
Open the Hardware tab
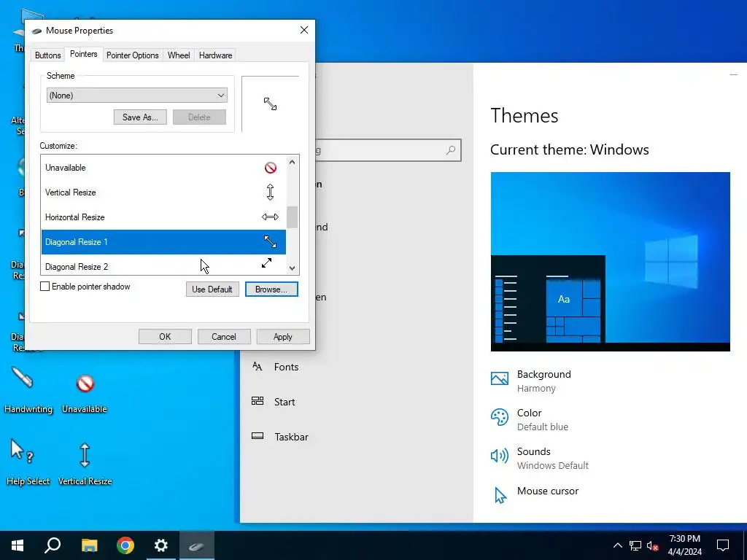click(x=215, y=55)
